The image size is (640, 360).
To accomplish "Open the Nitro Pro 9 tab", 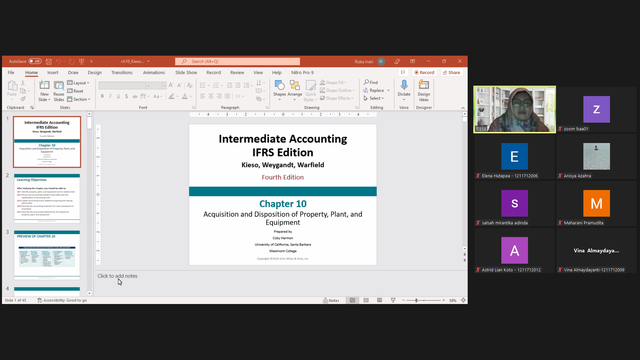I will pos(302,72).
